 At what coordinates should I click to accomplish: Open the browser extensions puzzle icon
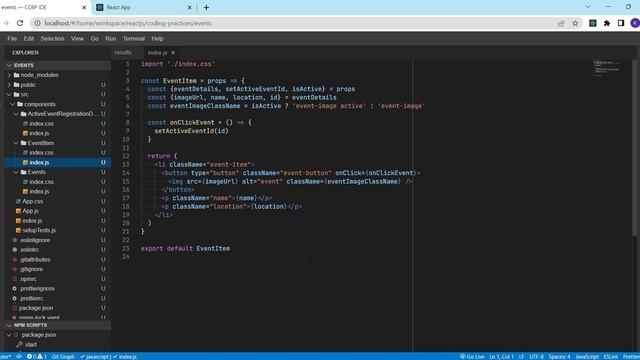(x=607, y=23)
